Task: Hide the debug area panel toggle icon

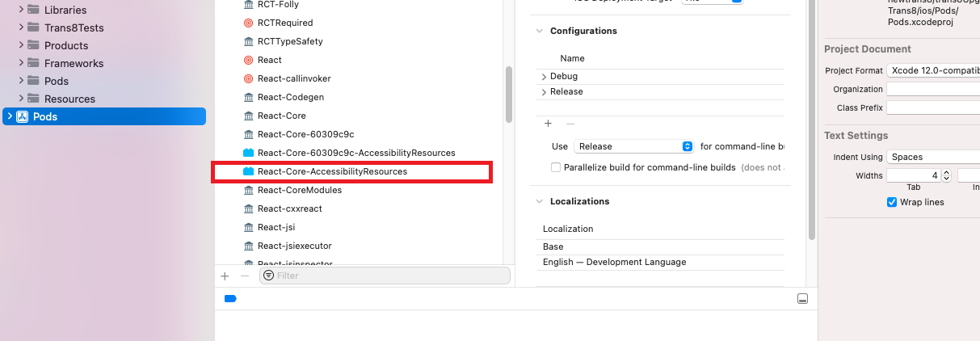Action: pos(802,298)
